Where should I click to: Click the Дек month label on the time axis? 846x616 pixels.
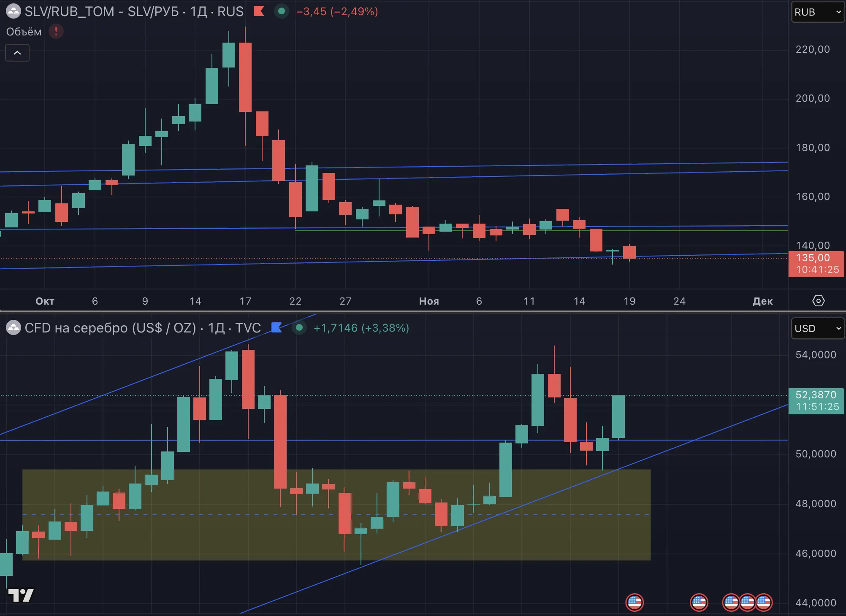pos(762,301)
